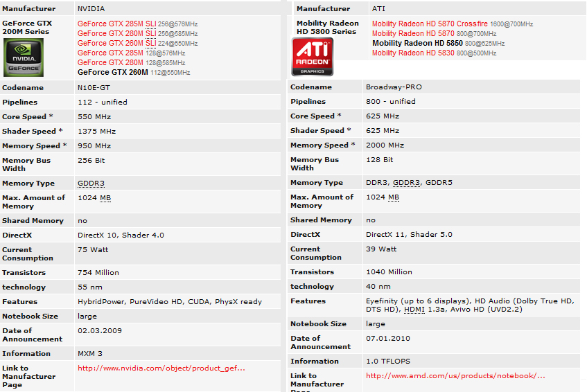Open Mobility Radeon HD 5830 link
This screenshot has height=392, width=587.
coord(413,53)
